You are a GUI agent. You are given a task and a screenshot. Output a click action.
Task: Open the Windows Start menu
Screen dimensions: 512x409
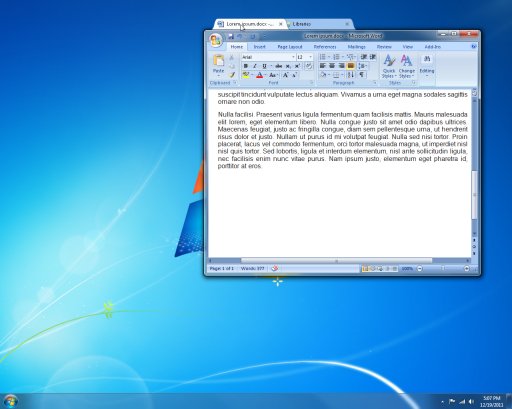10,401
